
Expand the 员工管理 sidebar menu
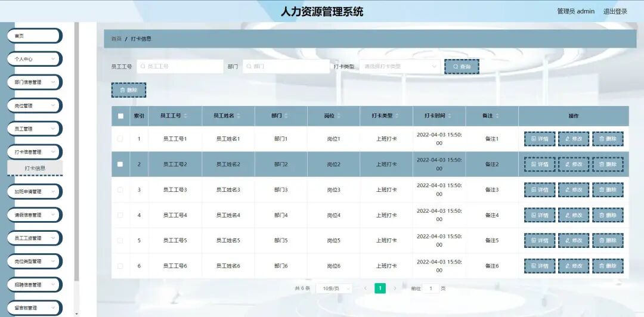click(35, 129)
